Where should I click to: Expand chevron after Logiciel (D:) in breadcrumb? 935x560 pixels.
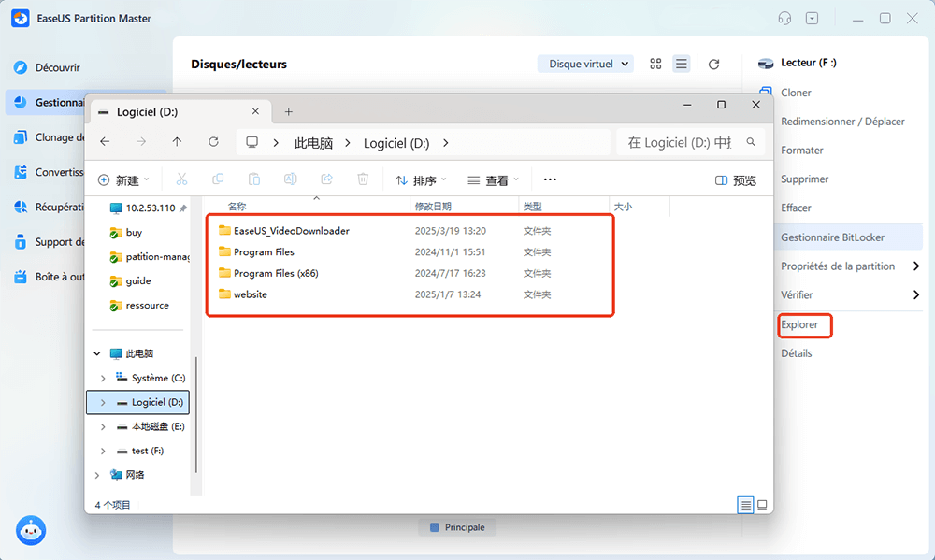point(445,143)
